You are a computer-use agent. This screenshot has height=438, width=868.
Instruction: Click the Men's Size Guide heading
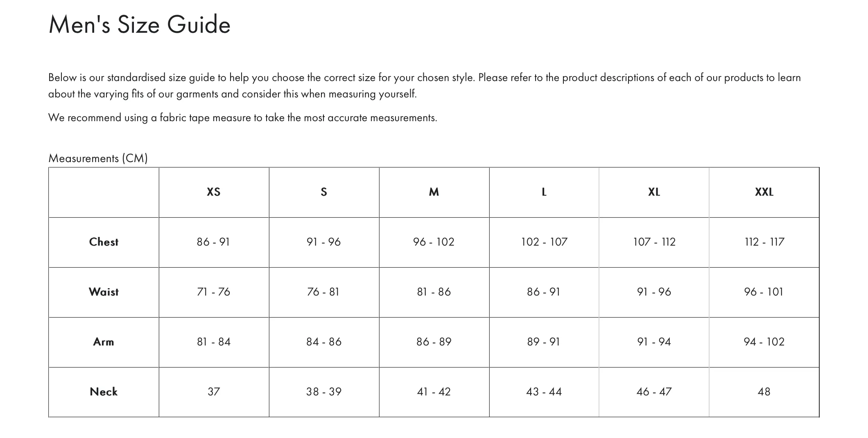tap(140, 25)
